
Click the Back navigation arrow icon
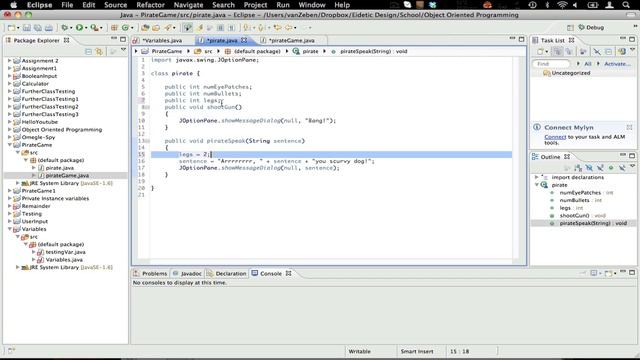point(289,28)
